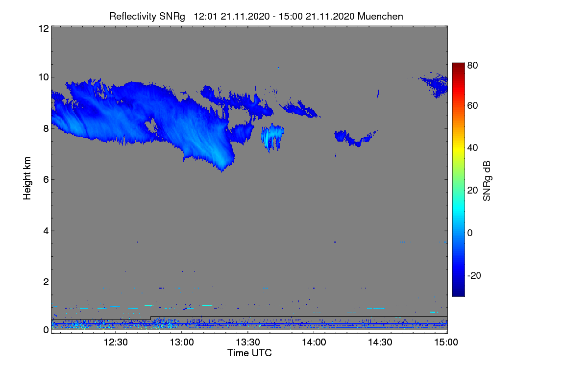The height and width of the screenshot is (392, 588).
Task: Click the 14:30 time axis label
Action: 380,342
